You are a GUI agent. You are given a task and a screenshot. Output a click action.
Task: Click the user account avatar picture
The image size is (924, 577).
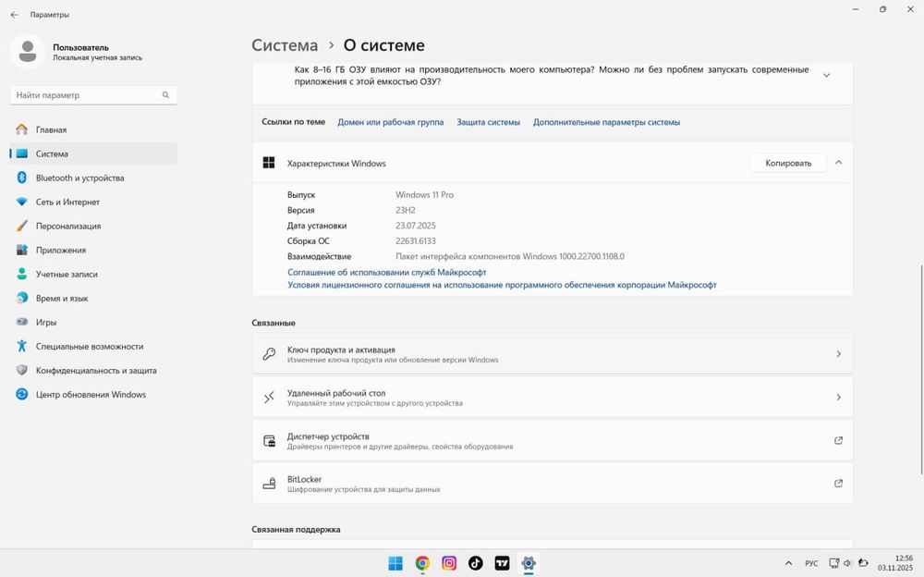coord(27,52)
